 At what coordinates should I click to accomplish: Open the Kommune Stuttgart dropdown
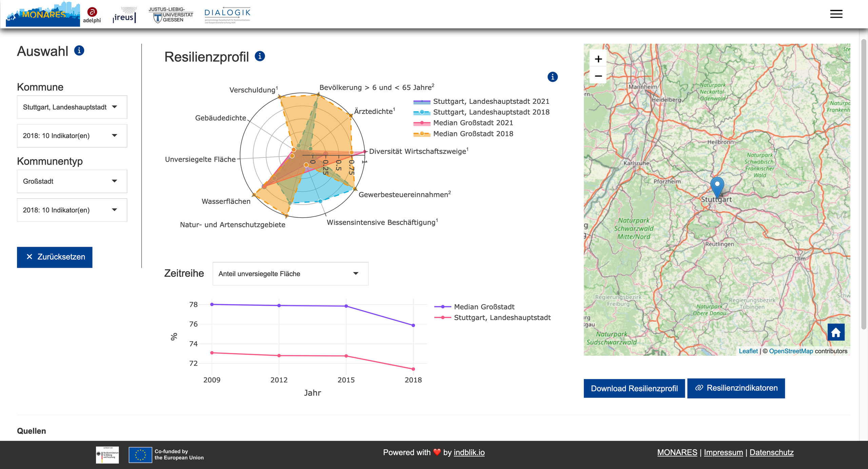click(72, 107)
